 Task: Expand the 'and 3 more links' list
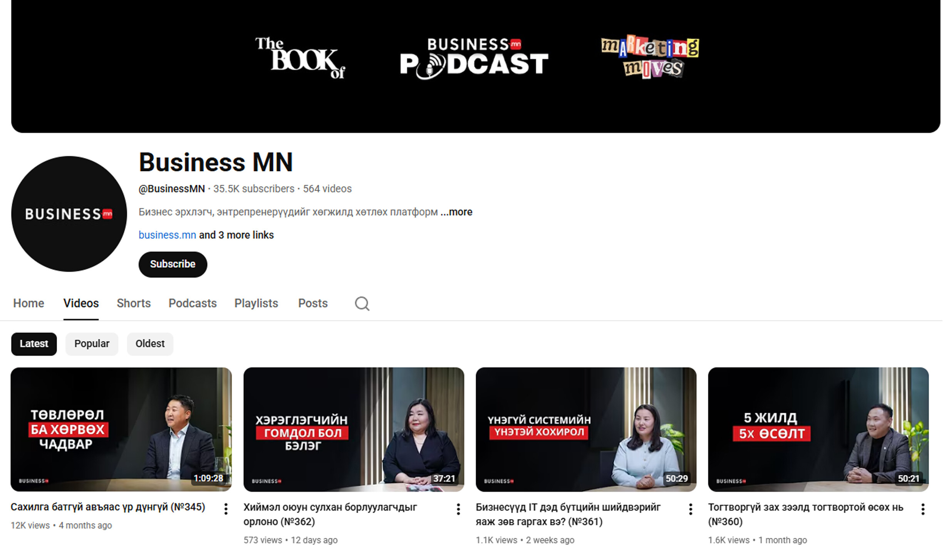pos(236,235)
